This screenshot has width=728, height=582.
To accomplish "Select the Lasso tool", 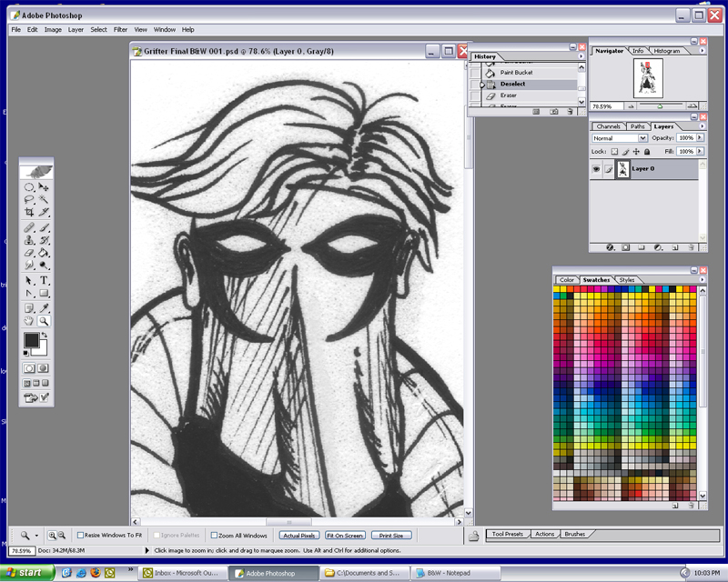I will click(29, 199).
